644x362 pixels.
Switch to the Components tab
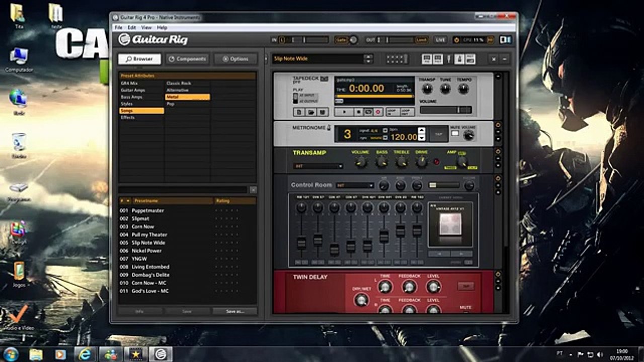187,59
